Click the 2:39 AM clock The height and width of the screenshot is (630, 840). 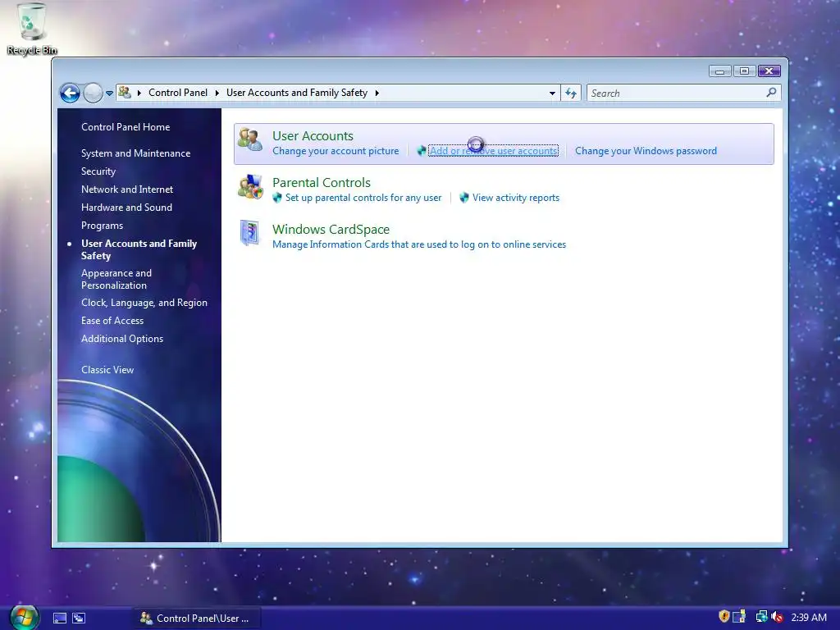pyautogui.click(x=809, y=618)
